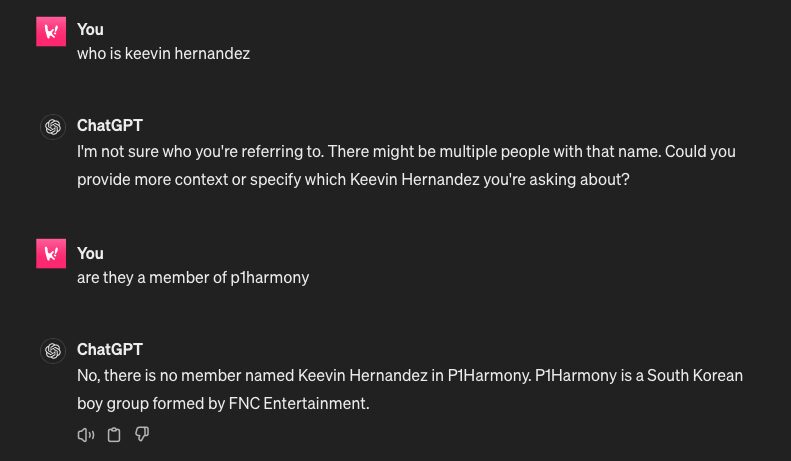This screenshot has width=791, height=461.
Task: Click the message "are they a member of p1harmony"
Action: click(193, 277)
